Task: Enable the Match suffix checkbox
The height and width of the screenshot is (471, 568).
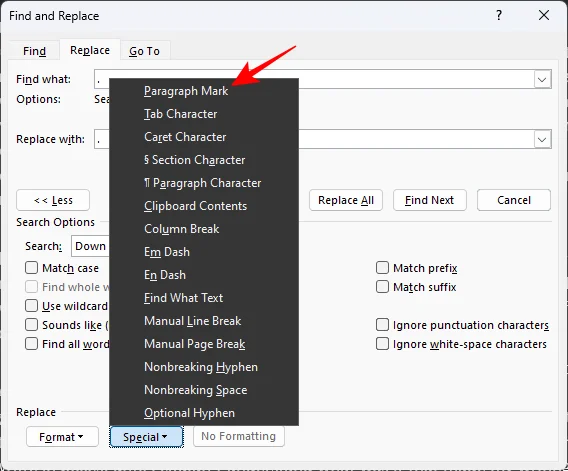Action: click(382, 287)
